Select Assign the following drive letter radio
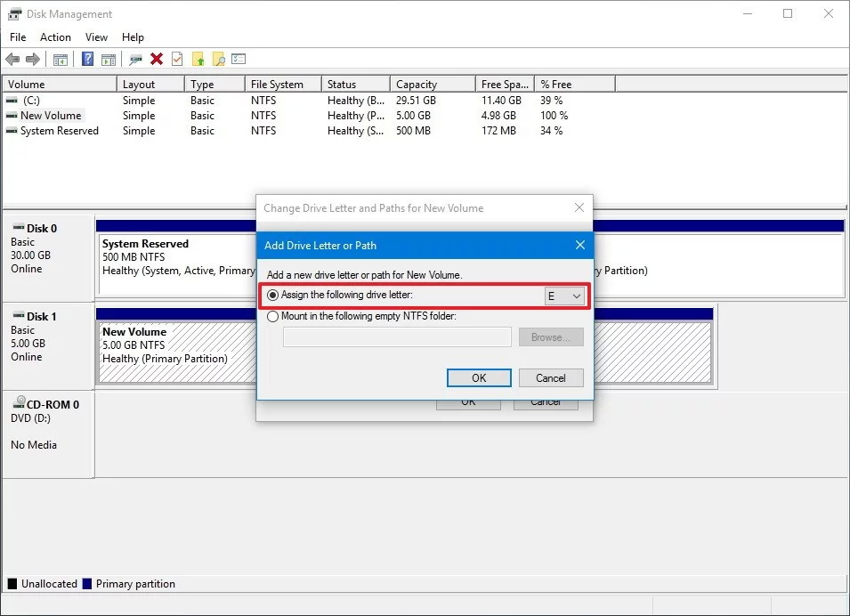The image size is (850, 616). click(272, 295)
